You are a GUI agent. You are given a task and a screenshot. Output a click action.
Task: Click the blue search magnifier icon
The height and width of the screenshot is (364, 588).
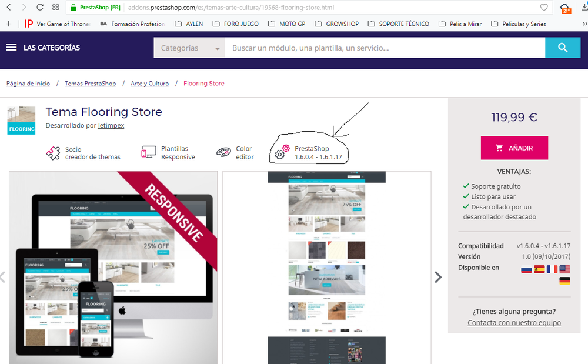(563, 47)
